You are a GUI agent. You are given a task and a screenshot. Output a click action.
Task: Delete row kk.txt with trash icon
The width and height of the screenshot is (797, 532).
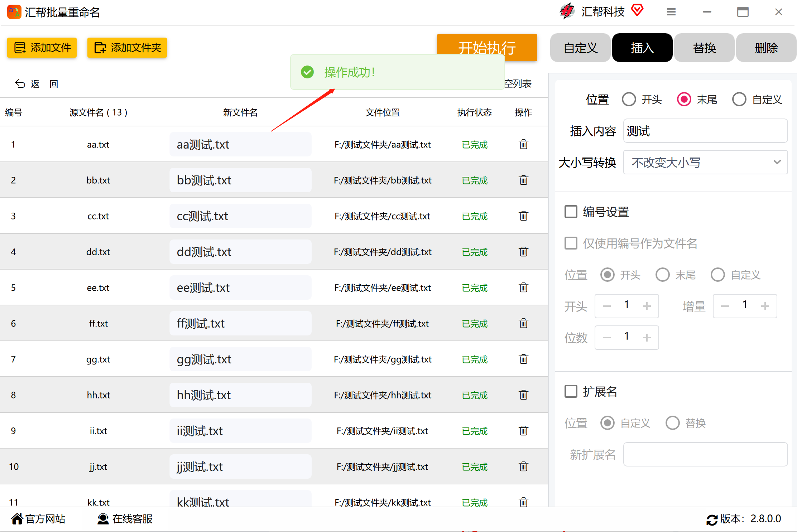point(523,502)
